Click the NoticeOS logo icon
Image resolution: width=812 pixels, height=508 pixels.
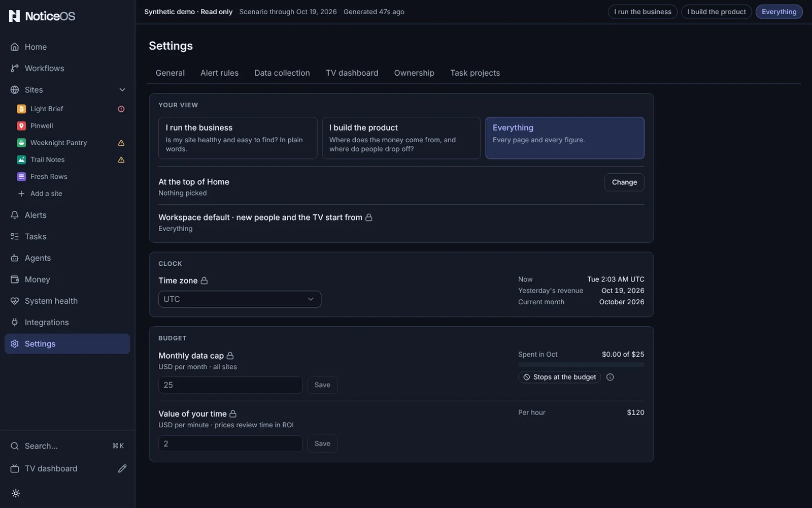(x=15, y=16)
